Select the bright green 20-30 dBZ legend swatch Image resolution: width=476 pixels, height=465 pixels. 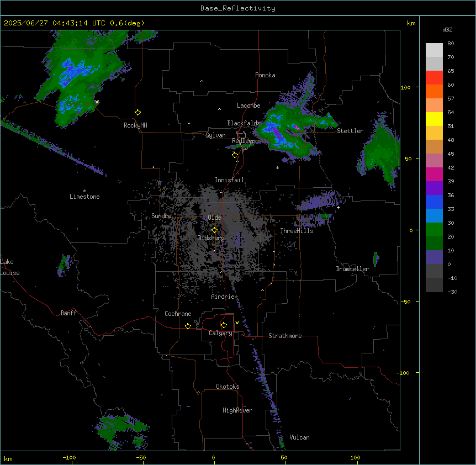[434, 230]
